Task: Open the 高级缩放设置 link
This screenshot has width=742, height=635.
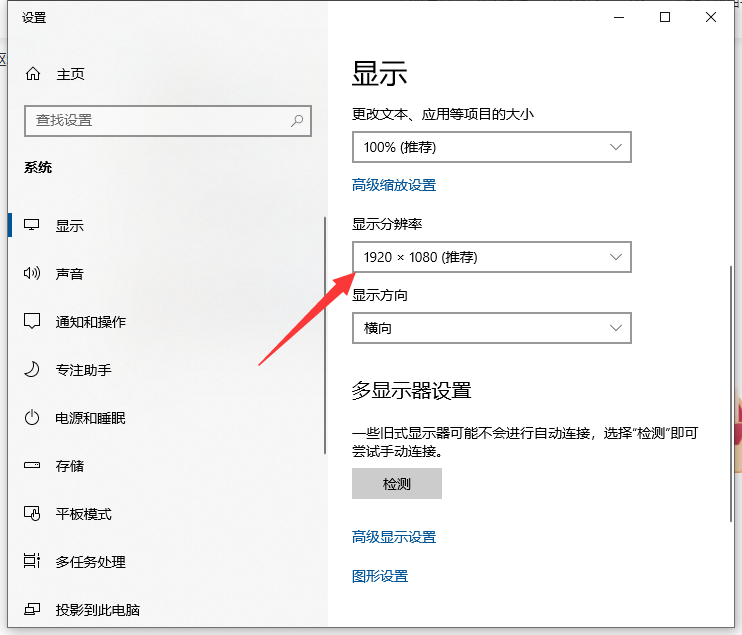Action: (x=394, y=185)
